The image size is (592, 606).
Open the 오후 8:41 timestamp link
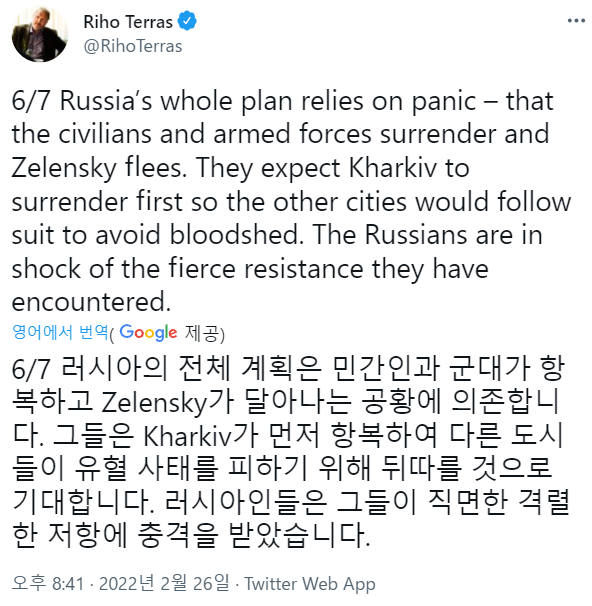pos(48,583)
